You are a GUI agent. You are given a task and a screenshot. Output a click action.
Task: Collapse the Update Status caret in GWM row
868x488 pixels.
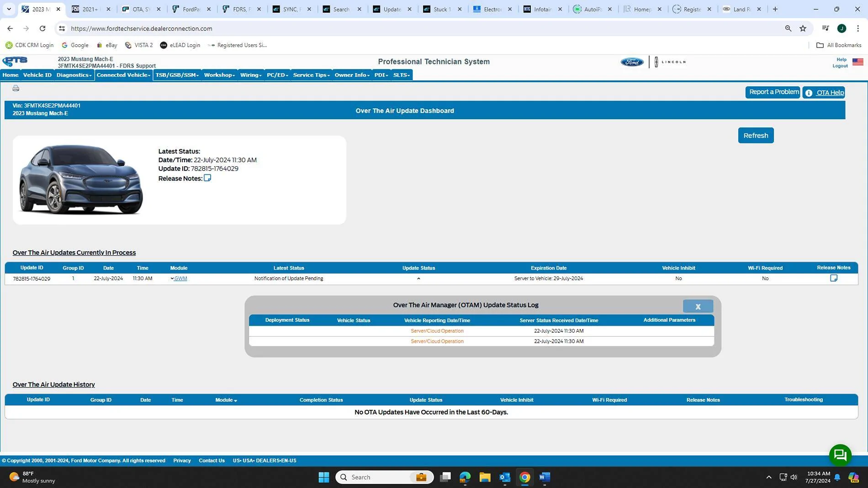(x=418, y=278)
